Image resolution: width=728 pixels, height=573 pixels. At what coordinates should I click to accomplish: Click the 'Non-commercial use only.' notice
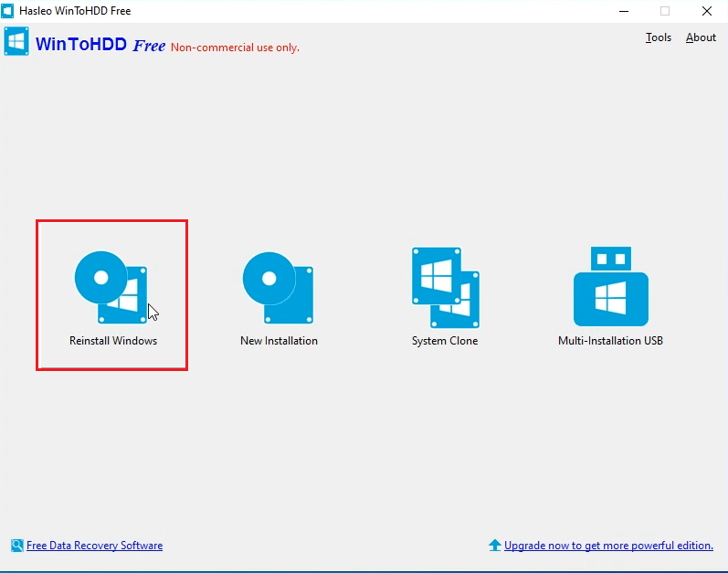click(x=235, y=48)
